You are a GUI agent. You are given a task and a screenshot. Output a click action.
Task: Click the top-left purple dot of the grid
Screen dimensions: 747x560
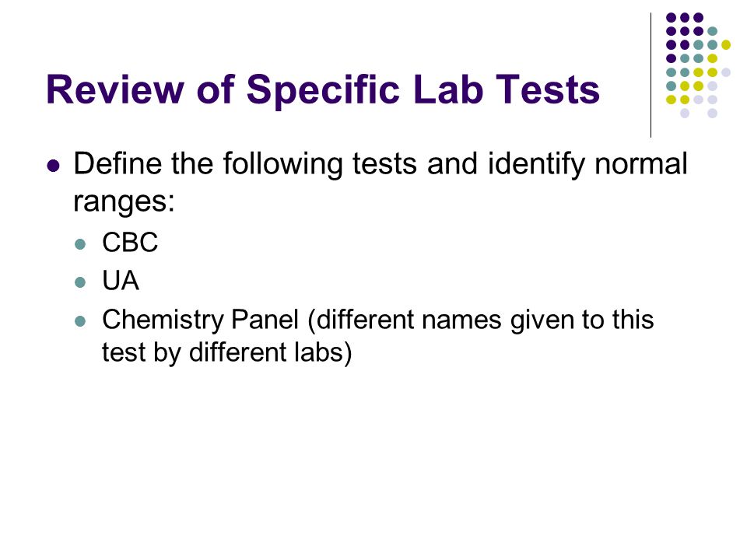click(672, 18)
